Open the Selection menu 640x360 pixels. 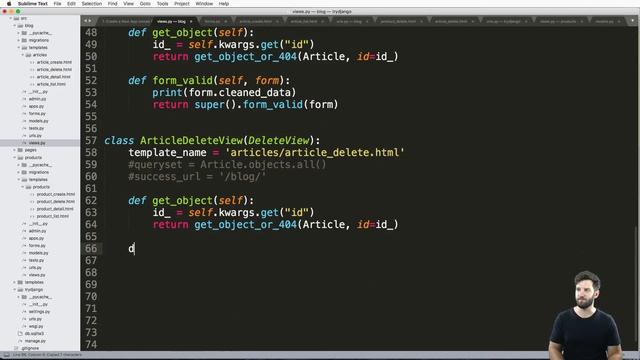click(91, 3)
